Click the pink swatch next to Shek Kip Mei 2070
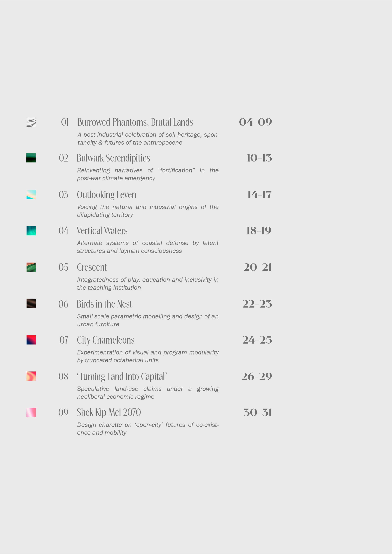The image size is (392, 554). pos(31,412)
